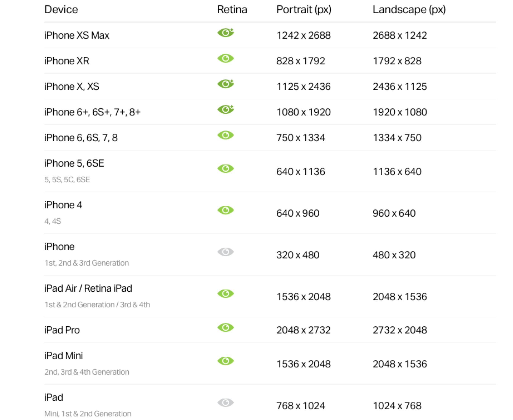Image resolution: width=513 pixels, height=420 pixels.
Task: Click the iPhone XR landscape value 1792 x 828
Action: point(397,61)
